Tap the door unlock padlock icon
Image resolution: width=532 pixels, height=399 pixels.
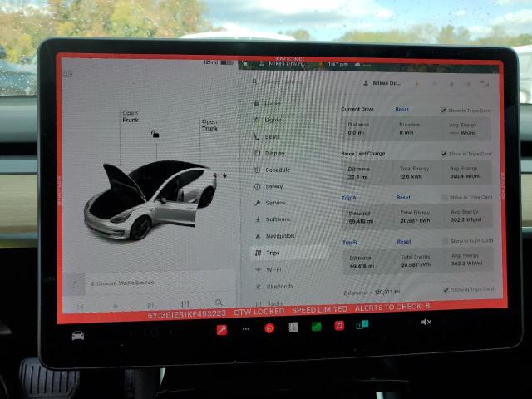[x=154, y=134]
